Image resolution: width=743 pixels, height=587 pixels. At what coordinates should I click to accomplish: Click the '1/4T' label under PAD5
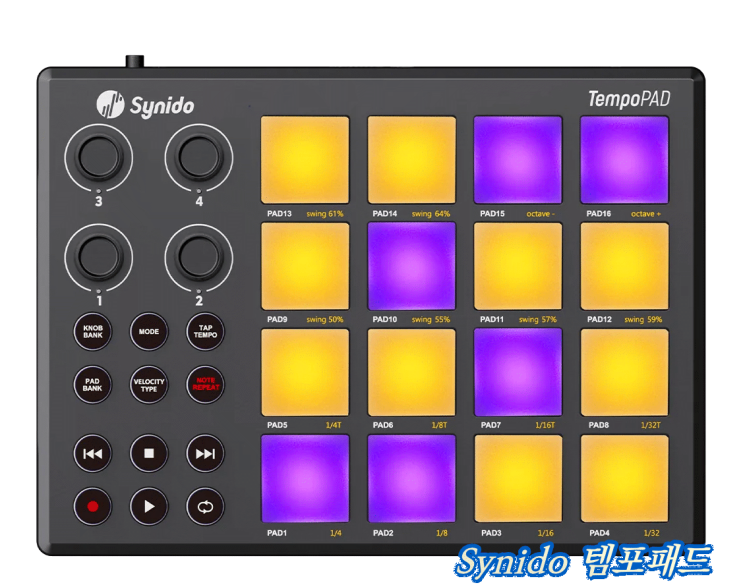point(334,425)
